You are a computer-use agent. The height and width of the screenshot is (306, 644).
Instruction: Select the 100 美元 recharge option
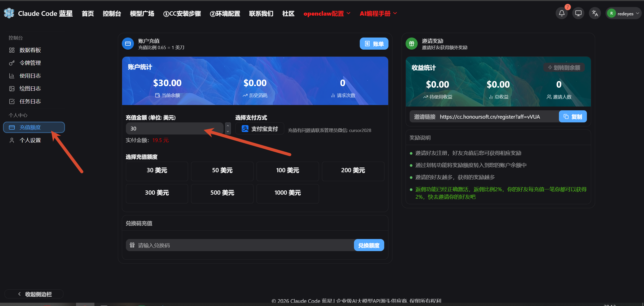click(x=288, y=171)
